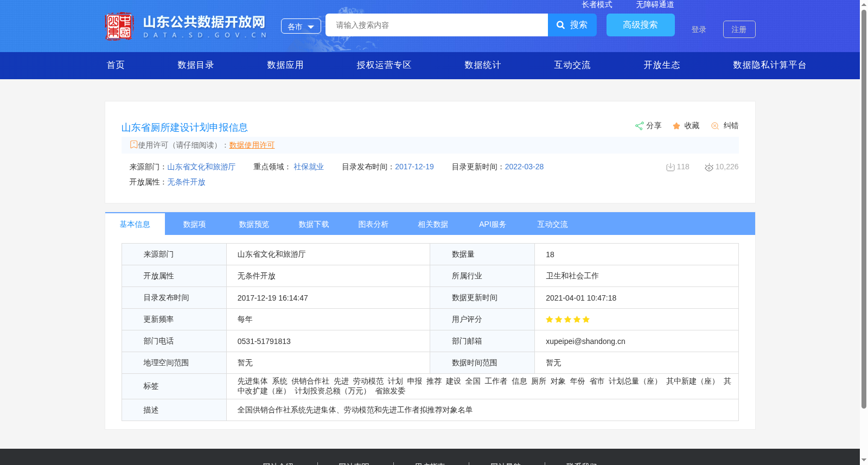
Task: Click the page vertical scrollbar
Action: [x=864, y=209]
